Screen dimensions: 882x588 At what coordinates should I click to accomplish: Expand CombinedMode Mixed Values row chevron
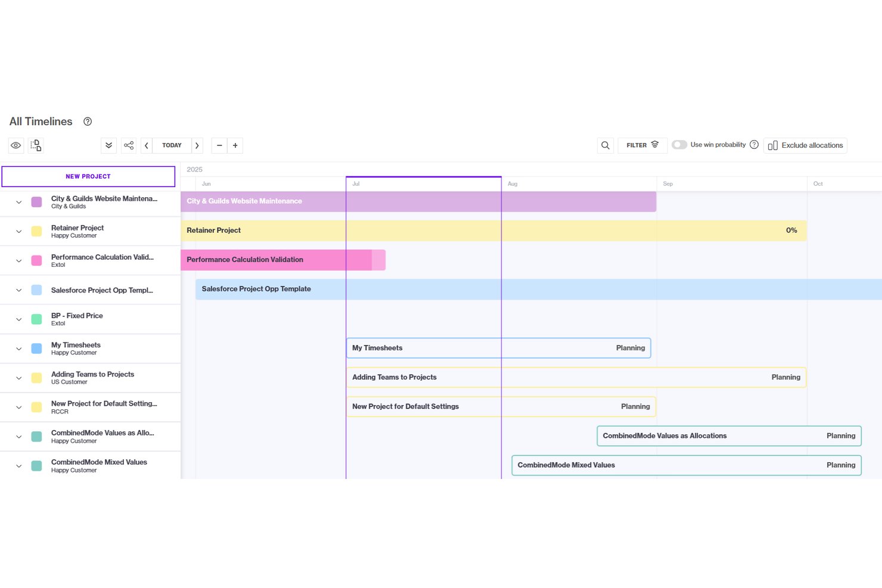(x=19, y=466)
